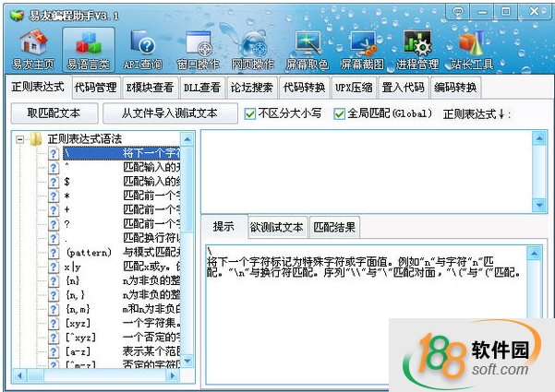555x392 pixels.
Task: Open the 窗口操作 window tool
Action: (199, 50)
